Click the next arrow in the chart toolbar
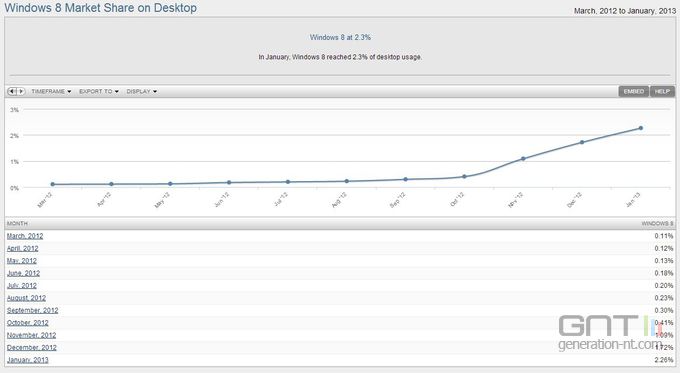The height and width of the screenshot is (373, 680). (21, 92)
